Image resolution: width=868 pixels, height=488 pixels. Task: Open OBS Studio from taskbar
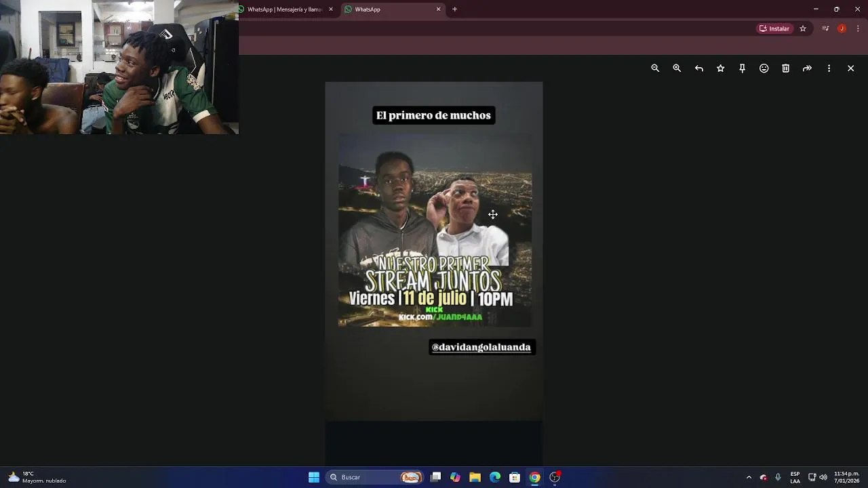click(555, 477)
